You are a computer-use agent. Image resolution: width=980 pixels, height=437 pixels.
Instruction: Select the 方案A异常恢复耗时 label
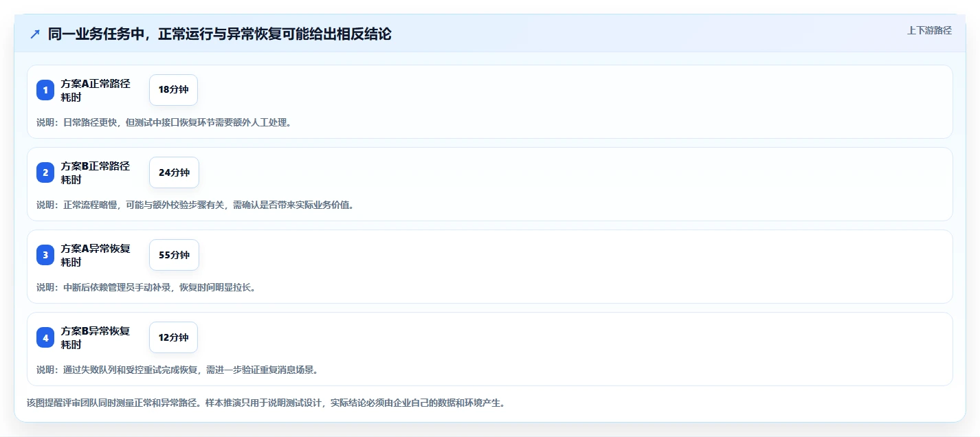96,255
